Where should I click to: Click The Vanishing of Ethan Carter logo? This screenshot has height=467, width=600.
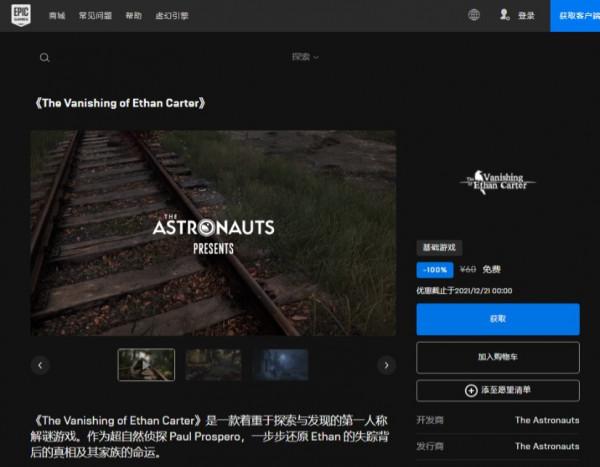tap(497, 182)
